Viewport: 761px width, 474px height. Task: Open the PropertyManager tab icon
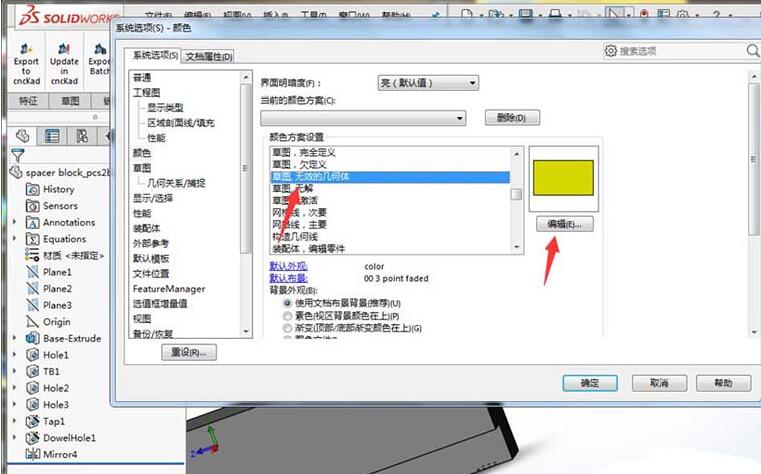[x=52, y=136]
